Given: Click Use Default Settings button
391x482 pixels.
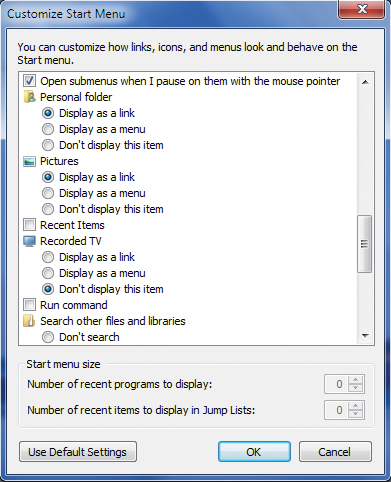Looking at the screenshot, I should 78,452.
